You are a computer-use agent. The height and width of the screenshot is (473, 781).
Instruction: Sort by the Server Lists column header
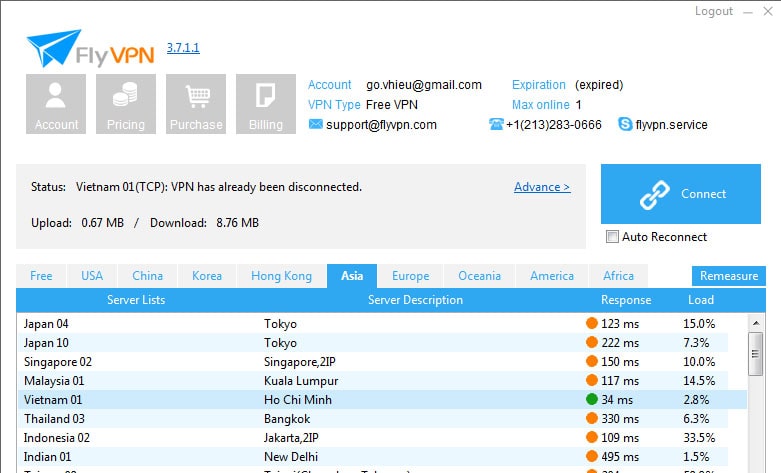tap(136, 300)
